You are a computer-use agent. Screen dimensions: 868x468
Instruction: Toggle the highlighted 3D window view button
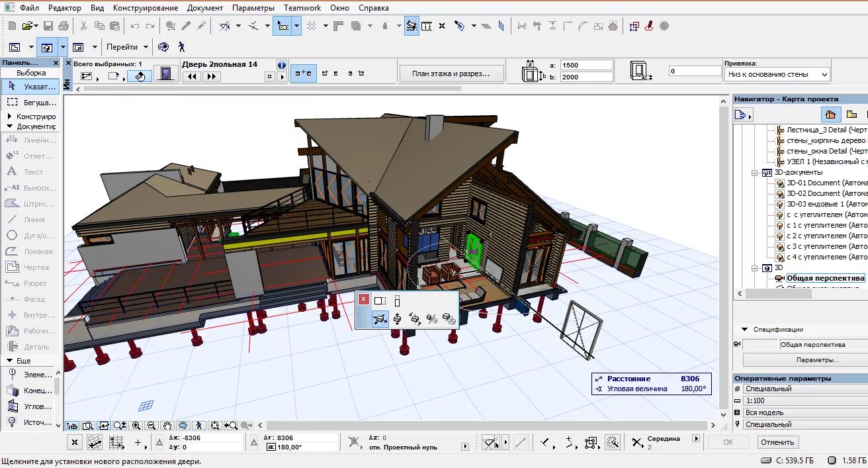pyautogui.click(x=47, y=47)
